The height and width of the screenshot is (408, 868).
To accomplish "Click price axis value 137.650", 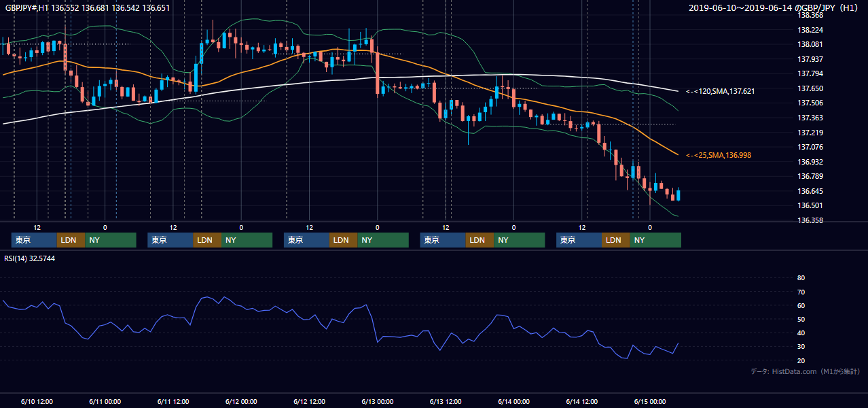I will click(810, 88).
